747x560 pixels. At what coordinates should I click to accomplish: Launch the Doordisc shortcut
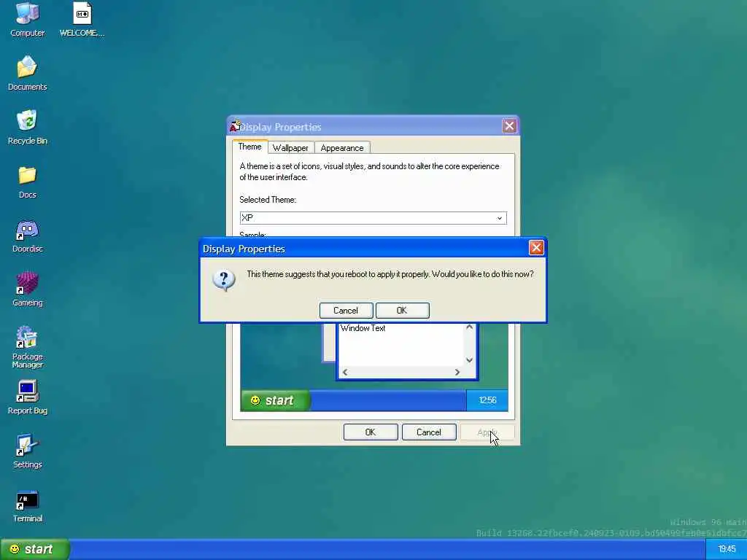click(x=27, y=236)
